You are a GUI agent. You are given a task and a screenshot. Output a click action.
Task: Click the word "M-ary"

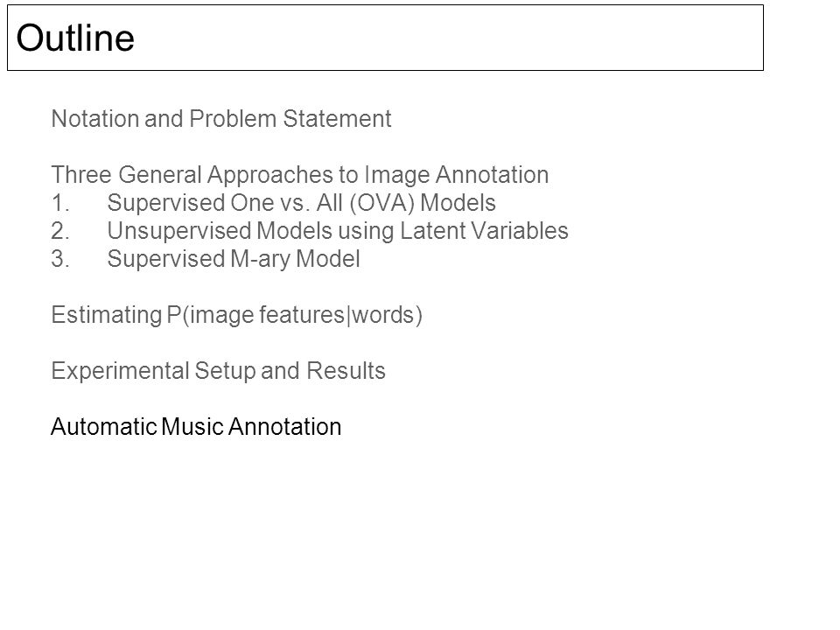click(x=260, y=259)
